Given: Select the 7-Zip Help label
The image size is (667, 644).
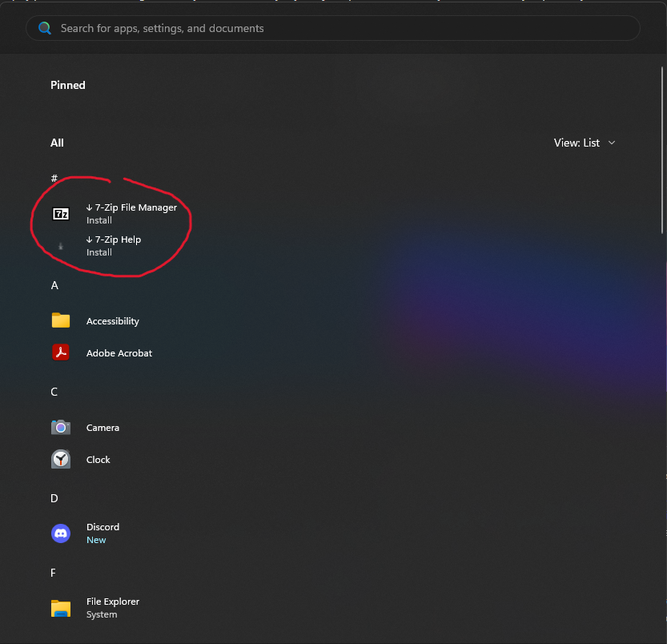Looking at the screenshot, I should click(118, 239).
